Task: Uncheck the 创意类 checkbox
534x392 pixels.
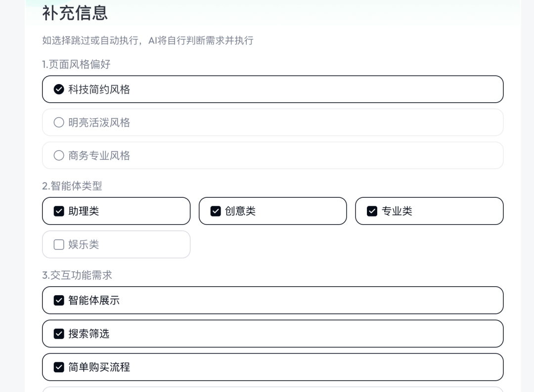Action: point(216,211)
